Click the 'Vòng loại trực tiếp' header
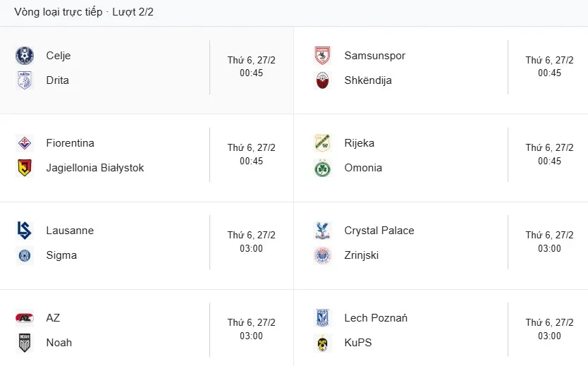 tap(58, 12)
